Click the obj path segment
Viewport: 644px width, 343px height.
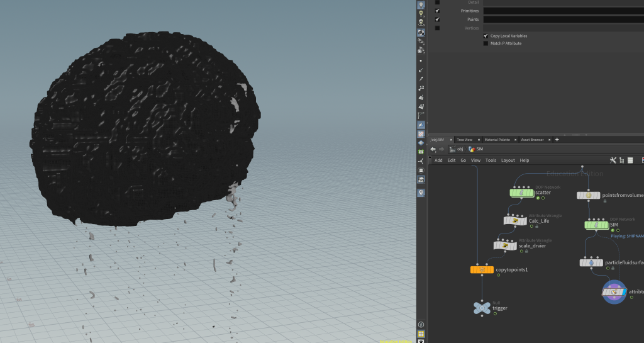click(460, 149)
